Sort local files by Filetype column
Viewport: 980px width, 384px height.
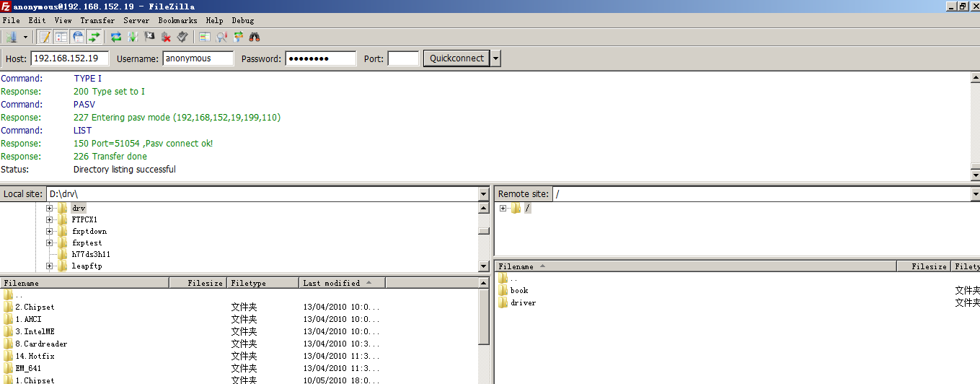(x=263, y=283)
